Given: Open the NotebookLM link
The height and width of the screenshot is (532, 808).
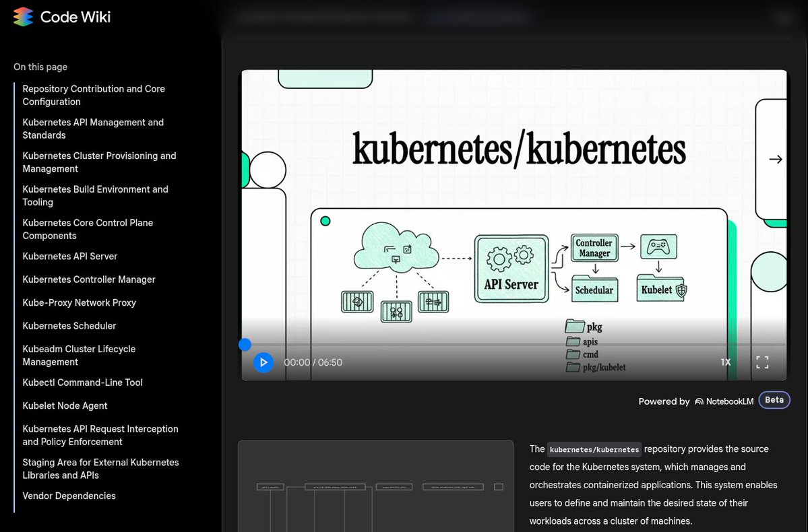Looking at the screenshot, I should click(x=724, y=402).
